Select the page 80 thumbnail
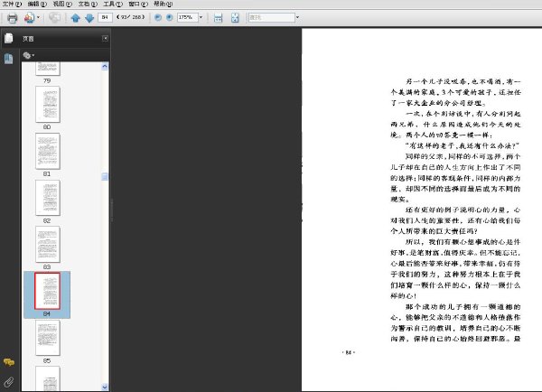The height and width of the screenshot is (392, 542). coord(48,105)
